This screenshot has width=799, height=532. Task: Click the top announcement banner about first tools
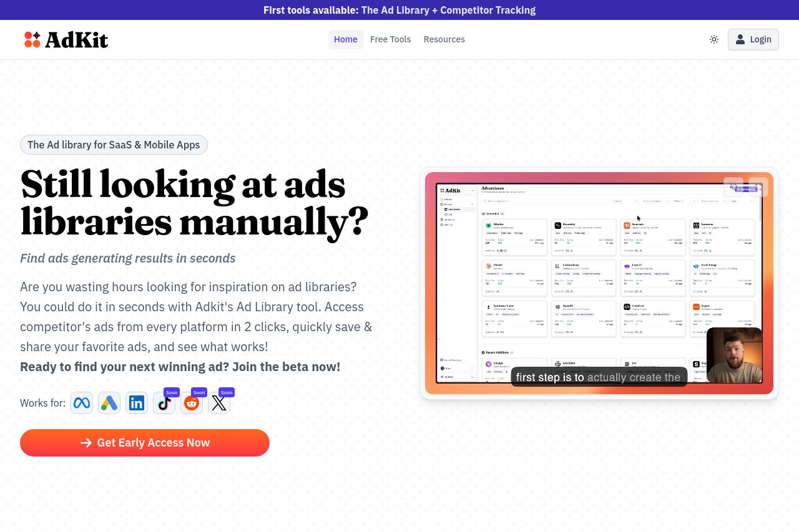[x=399, y=10]
